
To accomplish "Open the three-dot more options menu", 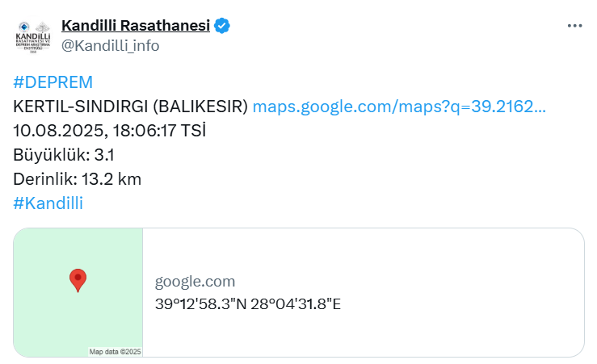I will pos(574,26).
